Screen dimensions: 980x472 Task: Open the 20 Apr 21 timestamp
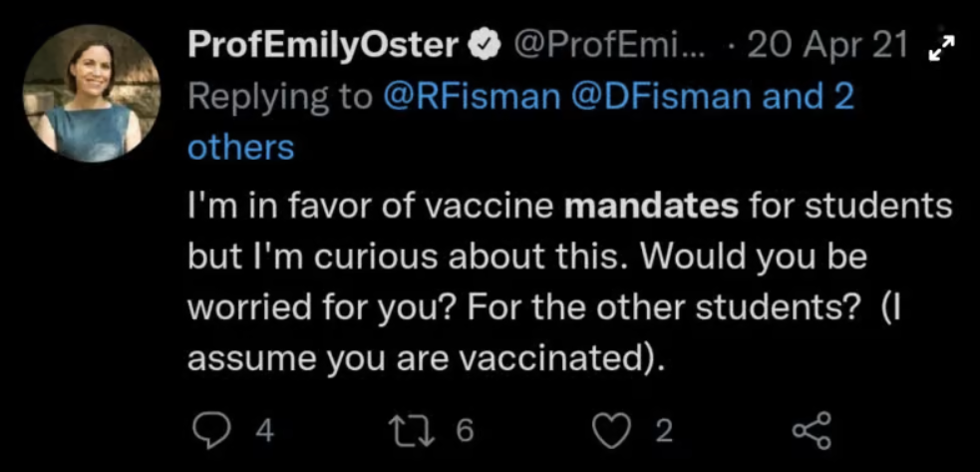point(827,45)
